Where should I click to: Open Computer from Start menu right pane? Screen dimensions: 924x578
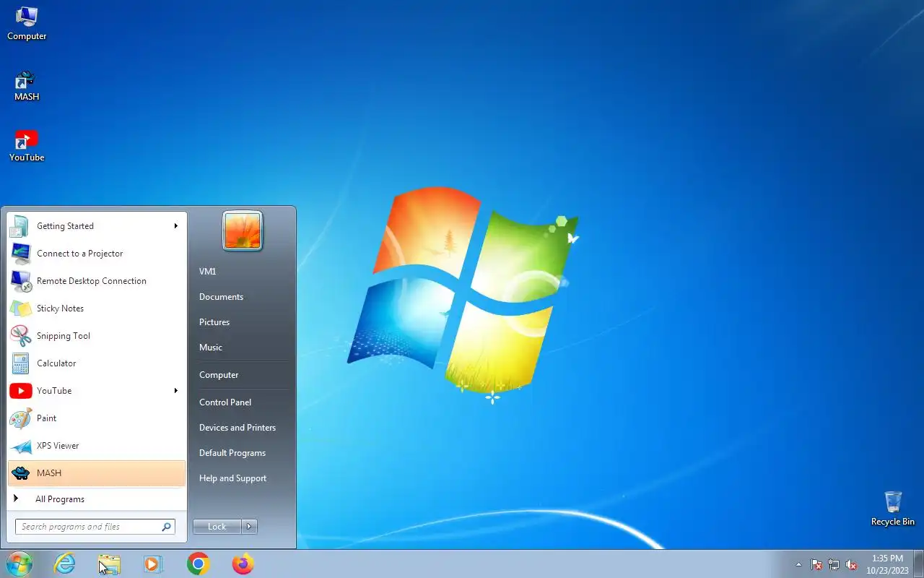(219, 375)
